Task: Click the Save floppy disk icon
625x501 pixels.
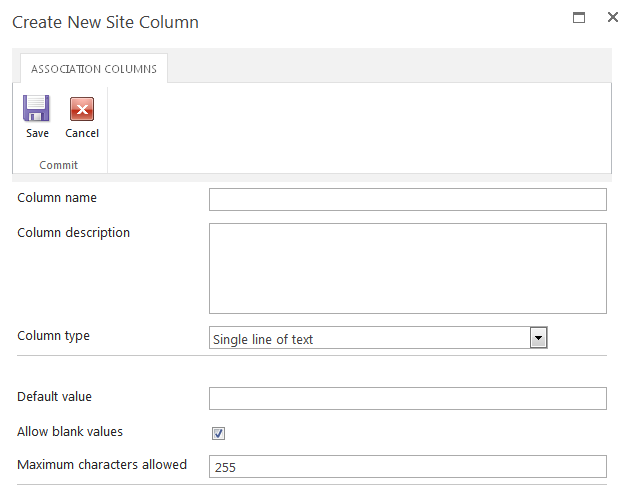Action: coord(37,108)
